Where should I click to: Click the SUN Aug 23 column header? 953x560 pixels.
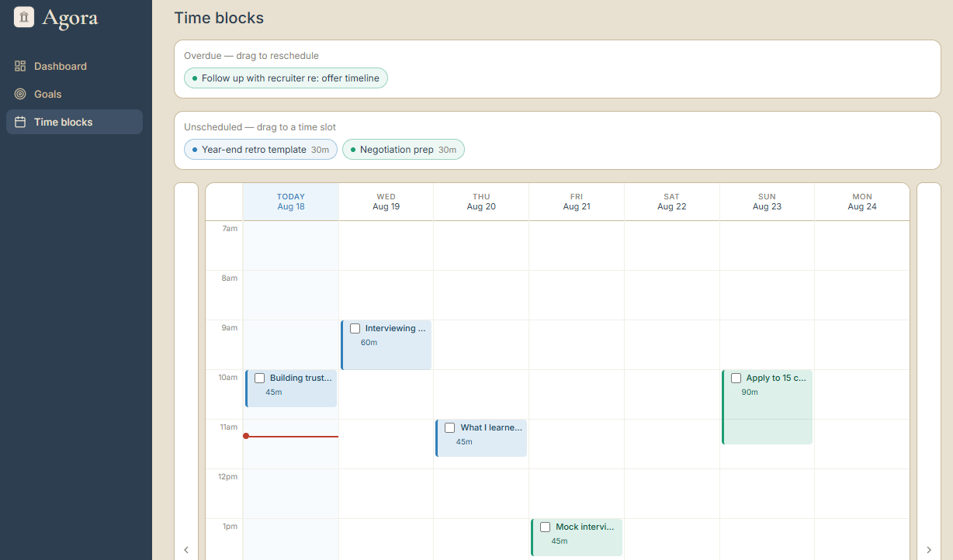click(767, 202)
